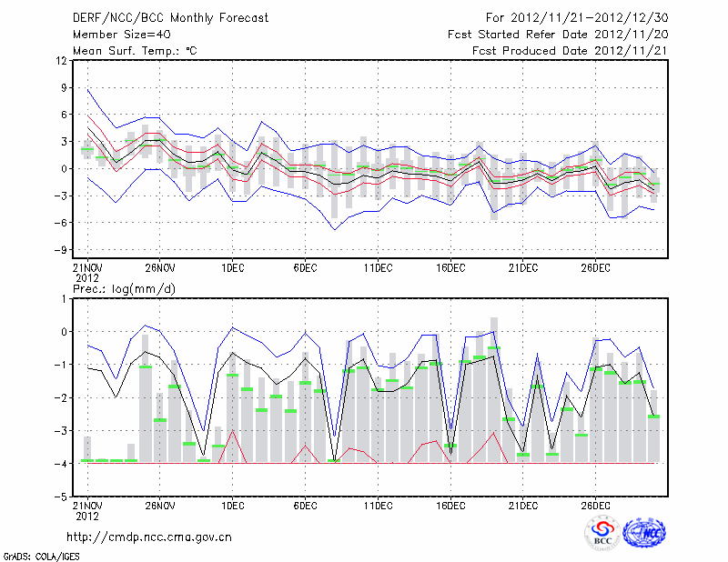Viewport: 728px width, 562px height.
Task: Click 26NOV tick label under temperature chart
Action: coord(159,268)
